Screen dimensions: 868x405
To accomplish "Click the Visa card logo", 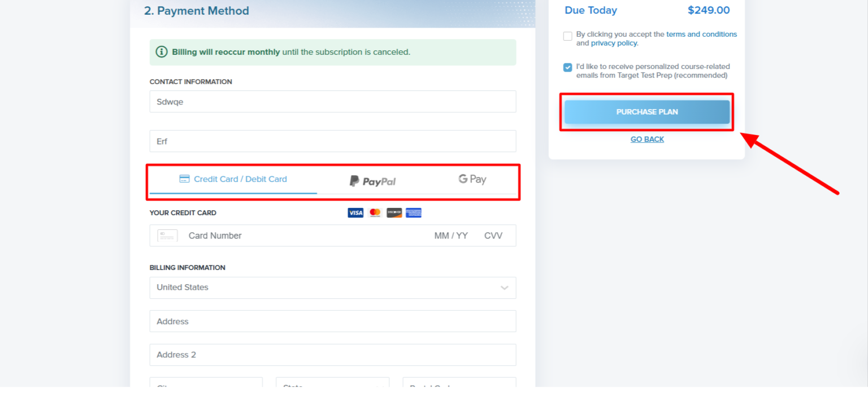I will click(x=355, y=213).
